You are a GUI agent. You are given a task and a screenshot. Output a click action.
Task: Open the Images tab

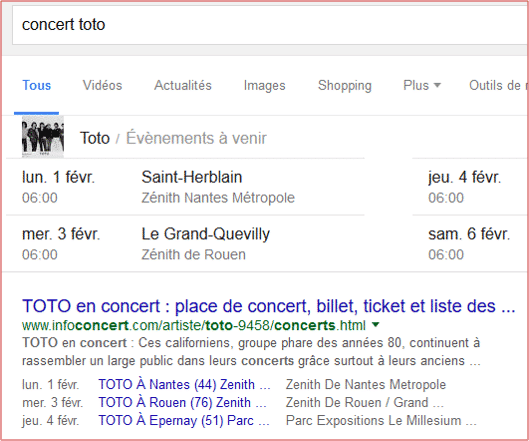tap(264, 86)
